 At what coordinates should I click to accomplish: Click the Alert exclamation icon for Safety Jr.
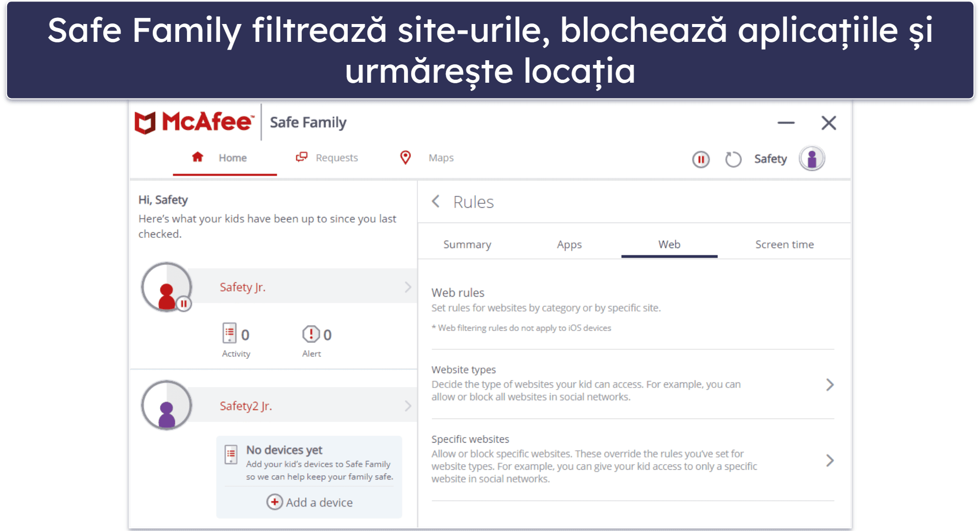click(310, 334)
